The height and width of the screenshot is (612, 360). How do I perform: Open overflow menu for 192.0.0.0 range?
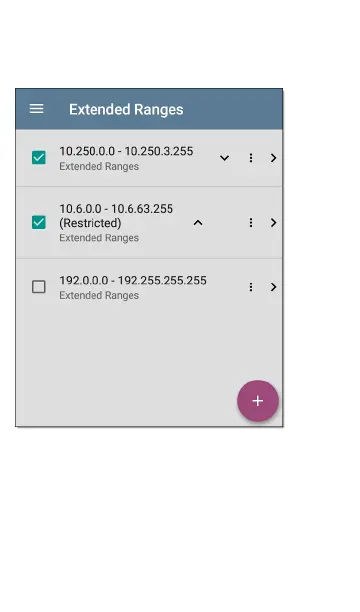(251, 287)
